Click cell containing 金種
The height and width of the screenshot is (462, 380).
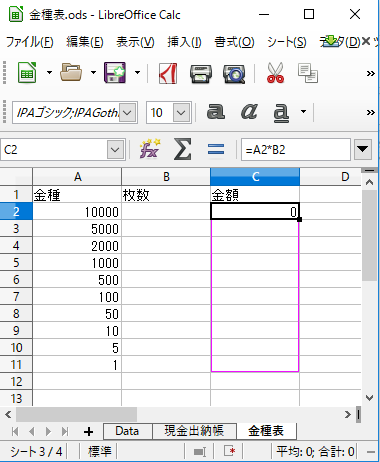pyautogui.click(x=77, y=195)
